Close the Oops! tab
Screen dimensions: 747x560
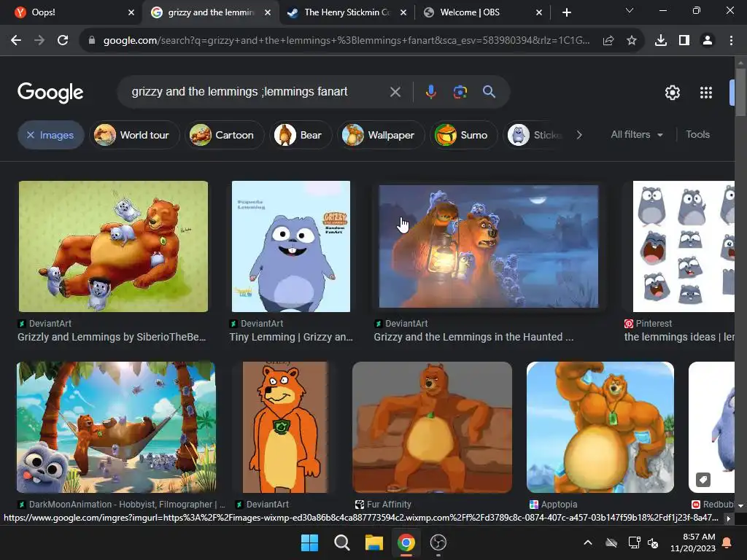tap(131, 13)
